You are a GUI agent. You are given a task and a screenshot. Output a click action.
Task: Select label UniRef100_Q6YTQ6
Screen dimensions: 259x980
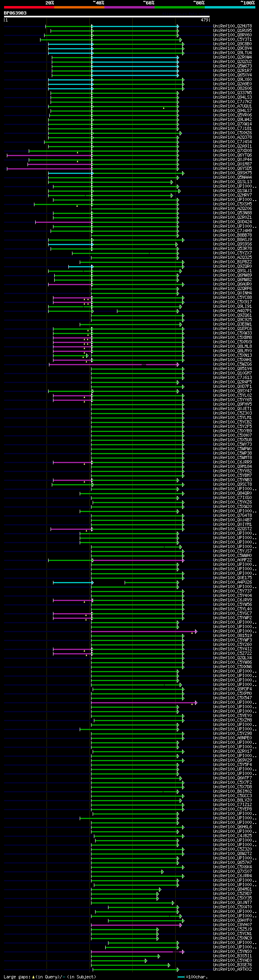coord(232,155)
